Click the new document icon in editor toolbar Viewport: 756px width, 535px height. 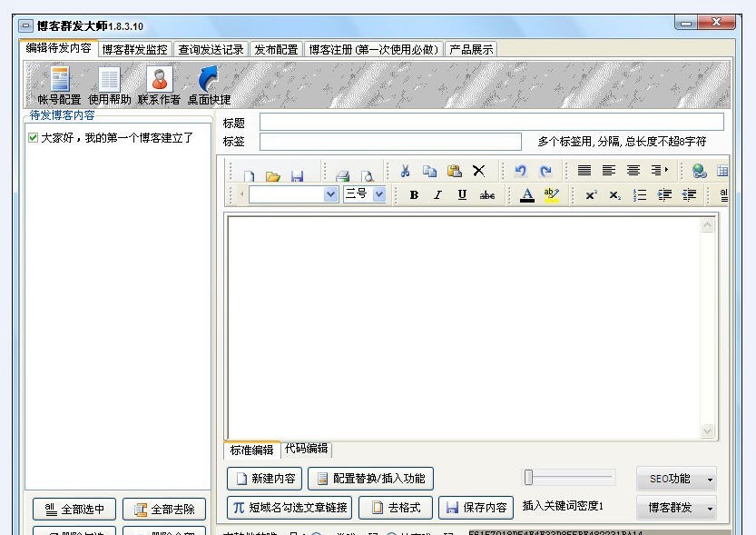click(x=249, y=175)
